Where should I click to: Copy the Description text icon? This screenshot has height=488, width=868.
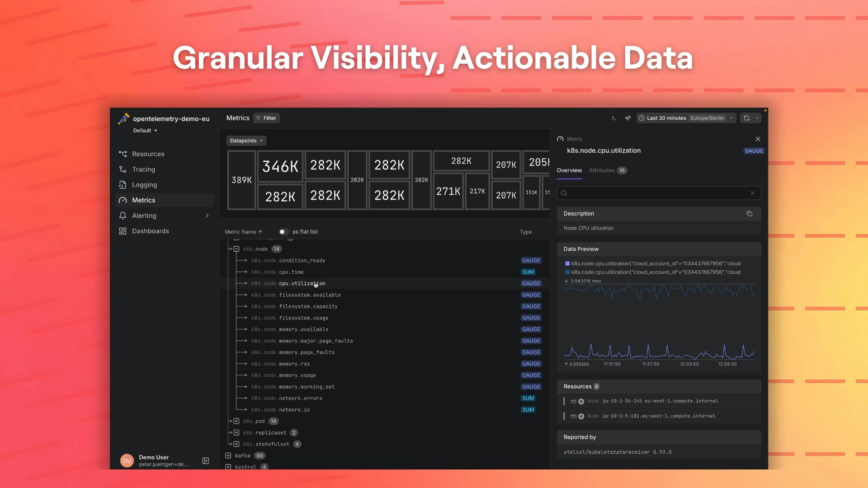[x=749, y=214]
